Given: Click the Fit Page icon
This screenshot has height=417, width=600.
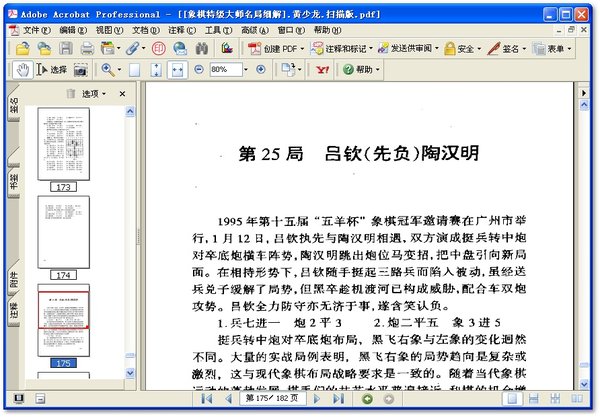Looking at the screenshot, I should (156, 70).
